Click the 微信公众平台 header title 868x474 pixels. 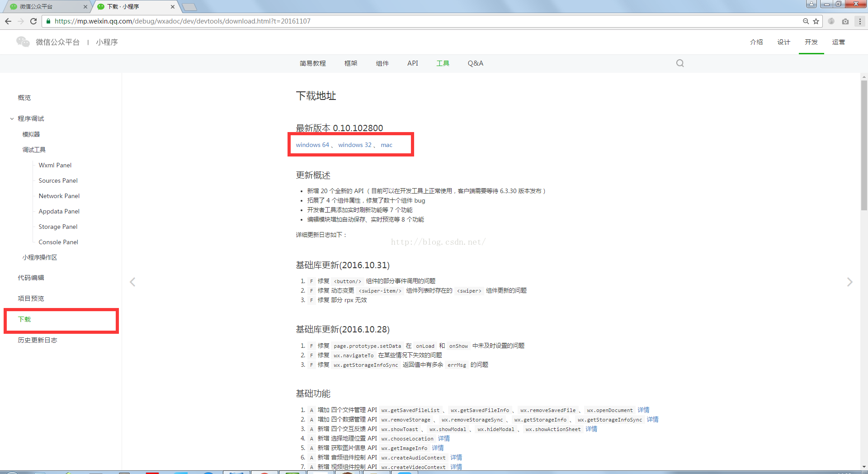(58, 42)
